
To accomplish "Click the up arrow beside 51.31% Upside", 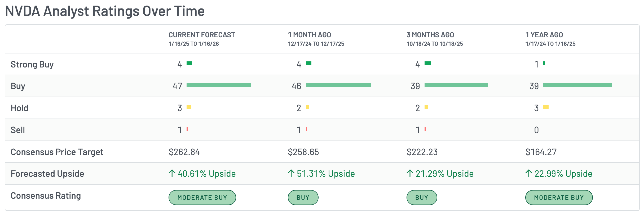I will tap(291, 174).
